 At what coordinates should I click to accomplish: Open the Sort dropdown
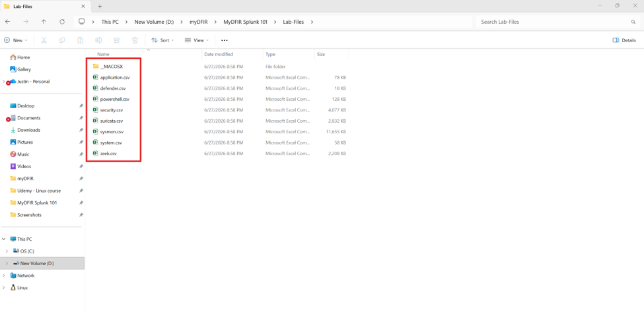162,40
